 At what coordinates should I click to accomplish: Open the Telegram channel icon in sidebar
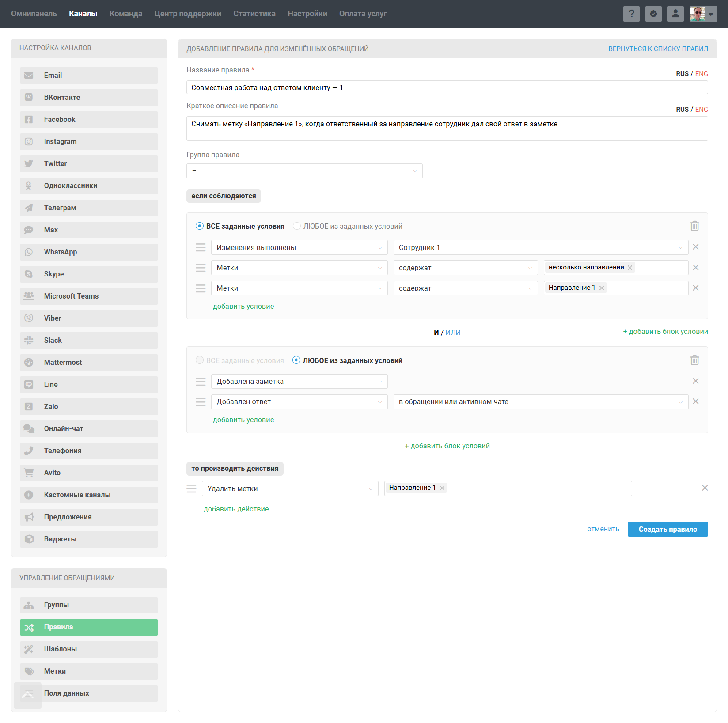29,208
